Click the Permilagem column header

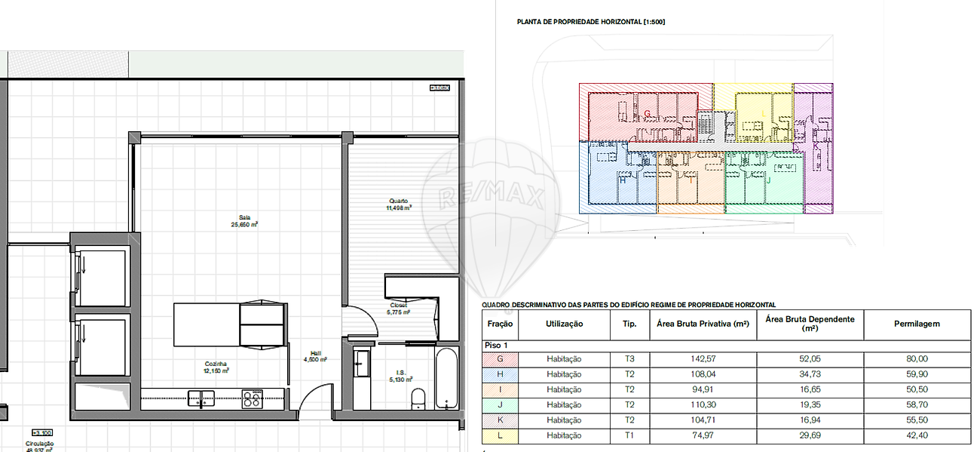[x=917, y=324]
